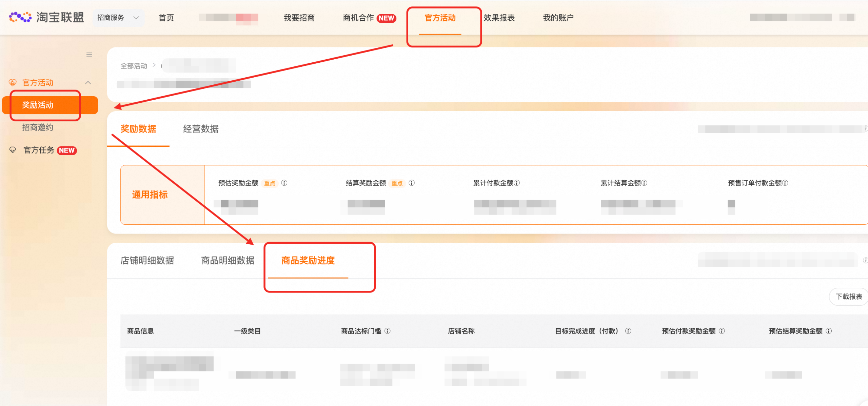The width and height of the screenshot is (868, 406).
Task: Click the 官方任务 heart icon in sidebar
Action: point(13,150)
